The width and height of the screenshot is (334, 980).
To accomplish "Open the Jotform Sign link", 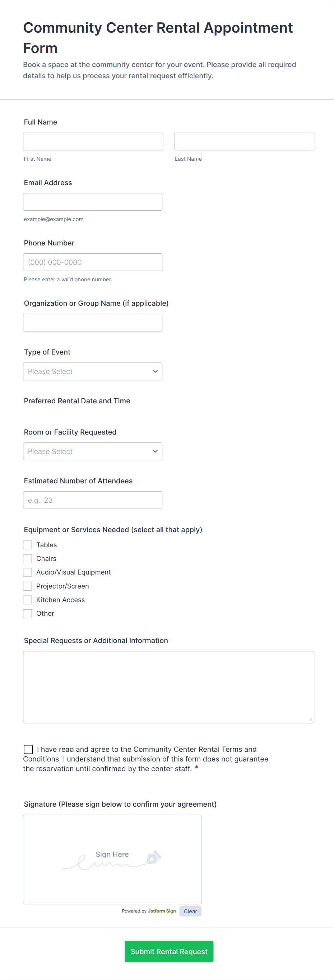I will [x=162, y=911].
